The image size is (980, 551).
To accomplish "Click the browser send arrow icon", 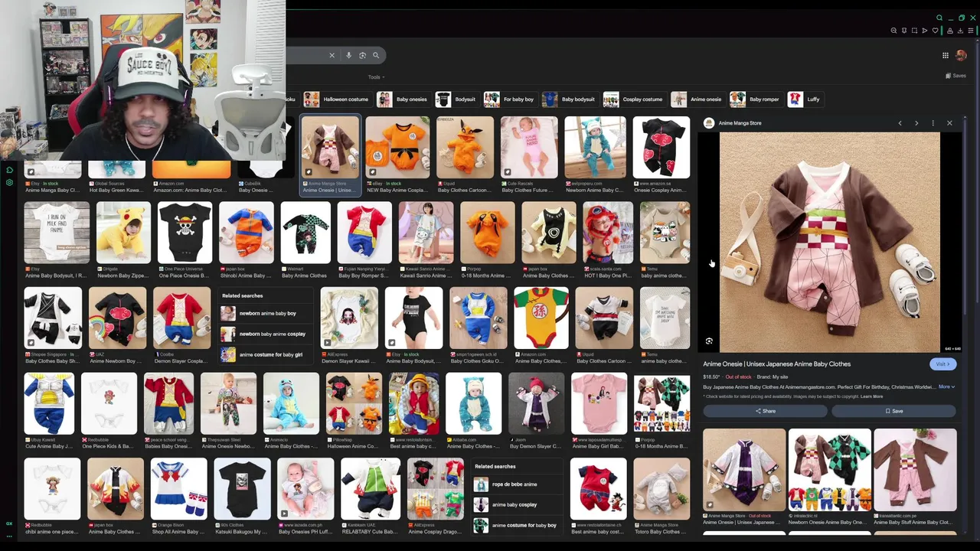I will point(924,31).
